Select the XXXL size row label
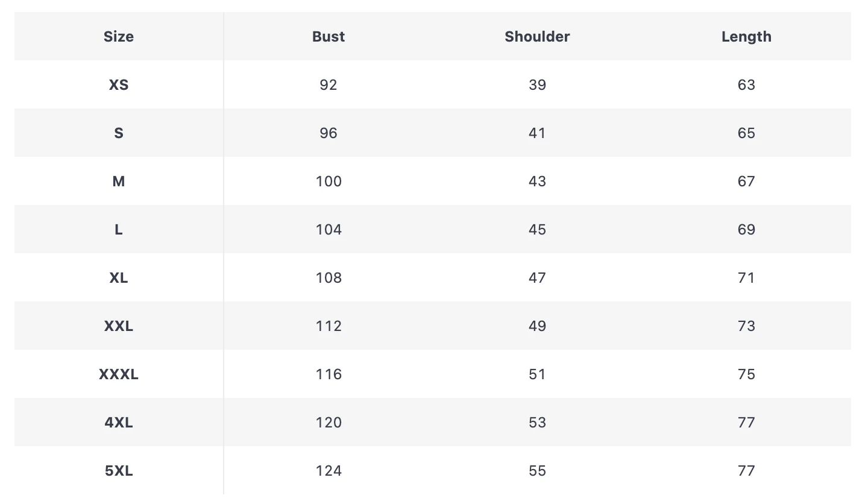Screen dimensions: 868x498 [119, 374]
